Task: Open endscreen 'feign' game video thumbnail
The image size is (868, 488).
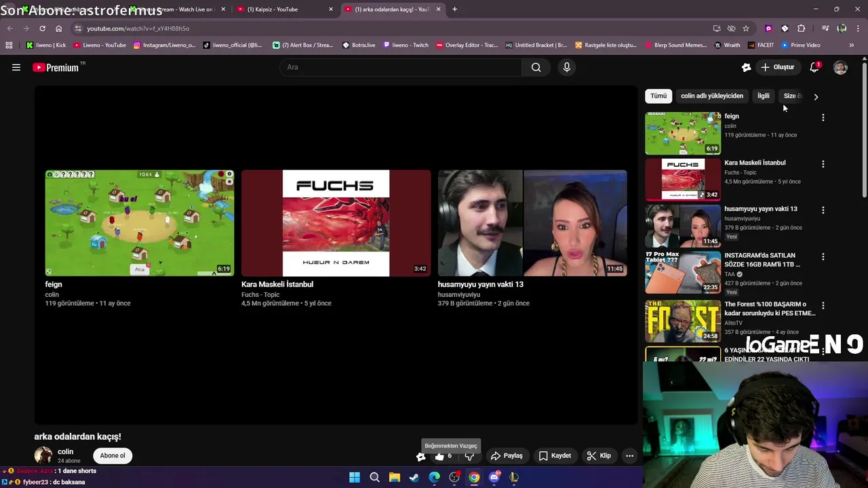Action: [140, 223]
